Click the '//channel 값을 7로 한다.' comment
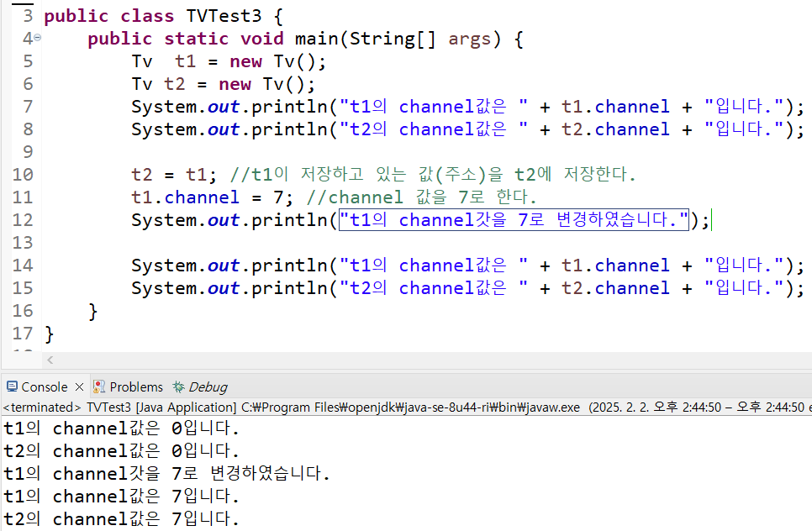The width and height of the screenshot is (812, 531). [421, 197]
